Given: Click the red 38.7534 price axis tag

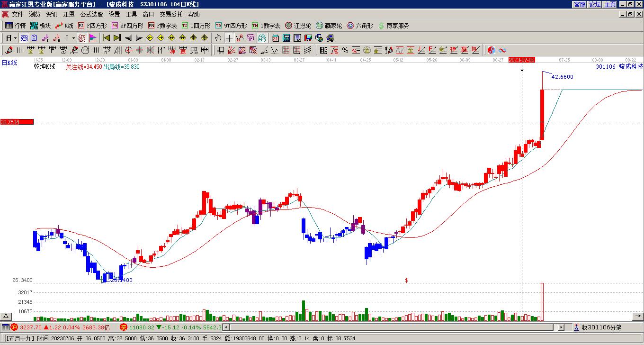Looking at the screenshot, I should 17,122.
